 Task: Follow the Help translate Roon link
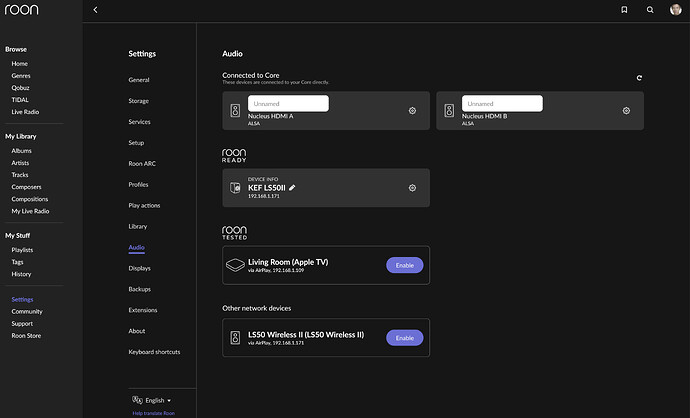(154, 413)
